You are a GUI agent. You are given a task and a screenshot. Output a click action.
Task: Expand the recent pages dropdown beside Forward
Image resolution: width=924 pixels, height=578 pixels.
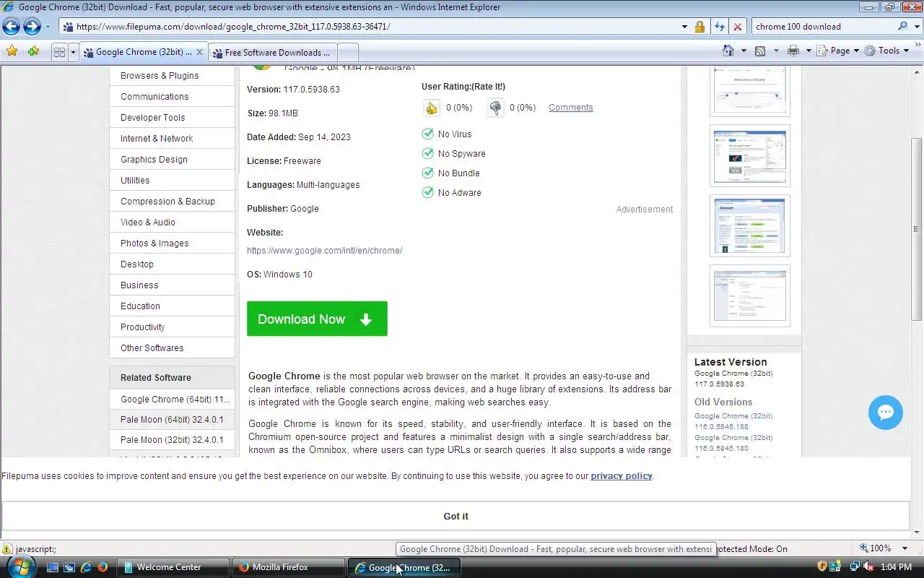(48, 27)
